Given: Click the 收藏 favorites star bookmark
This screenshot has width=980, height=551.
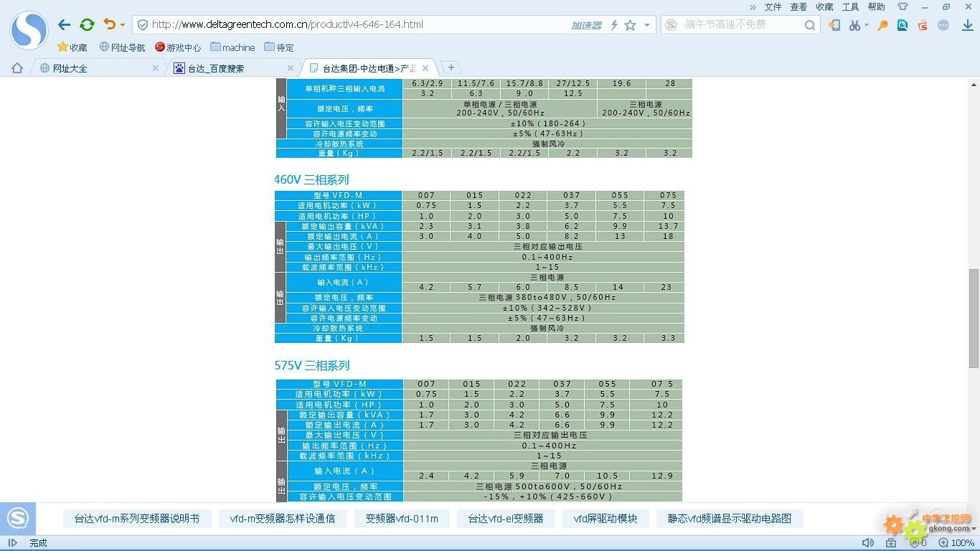Looking at the screenshot, I should 72,47.
